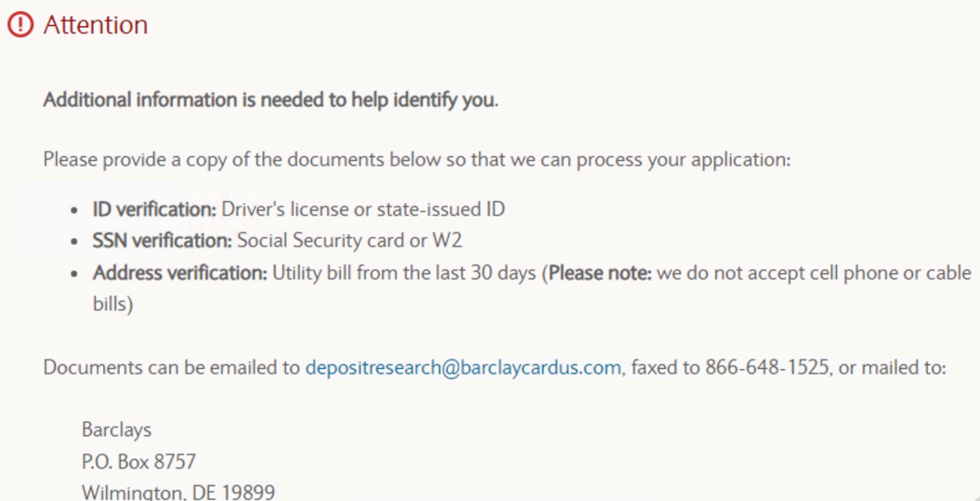Click 'Social Security card or W2' text

pyautogui.click(x=349, y=241)
